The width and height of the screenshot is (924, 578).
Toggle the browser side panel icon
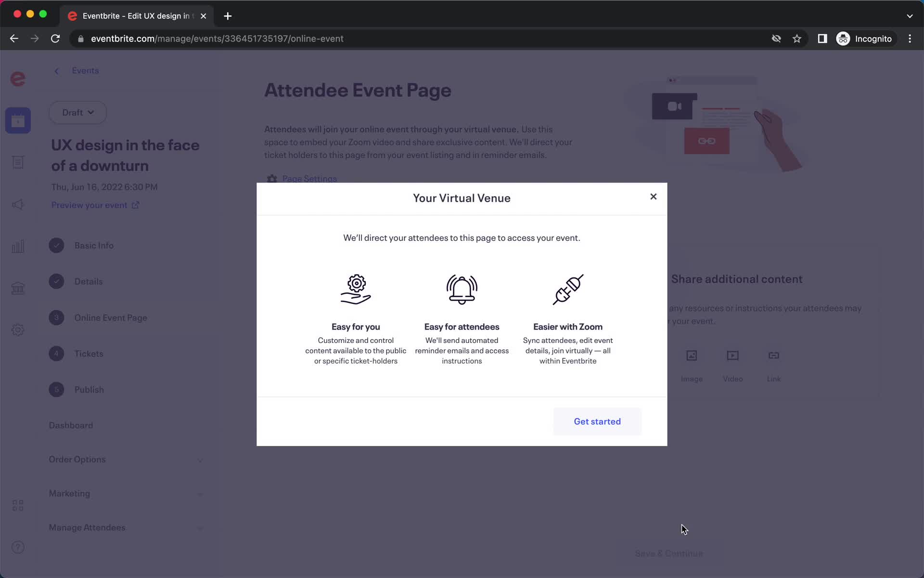click(822, 39)
